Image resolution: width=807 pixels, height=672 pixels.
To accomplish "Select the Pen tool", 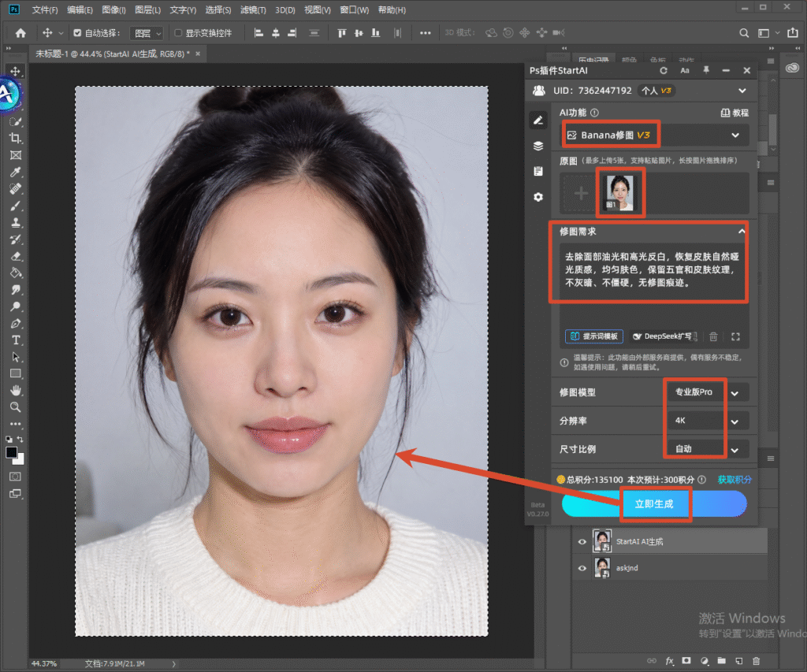I will pyautogui.click(x=16, y=324).
